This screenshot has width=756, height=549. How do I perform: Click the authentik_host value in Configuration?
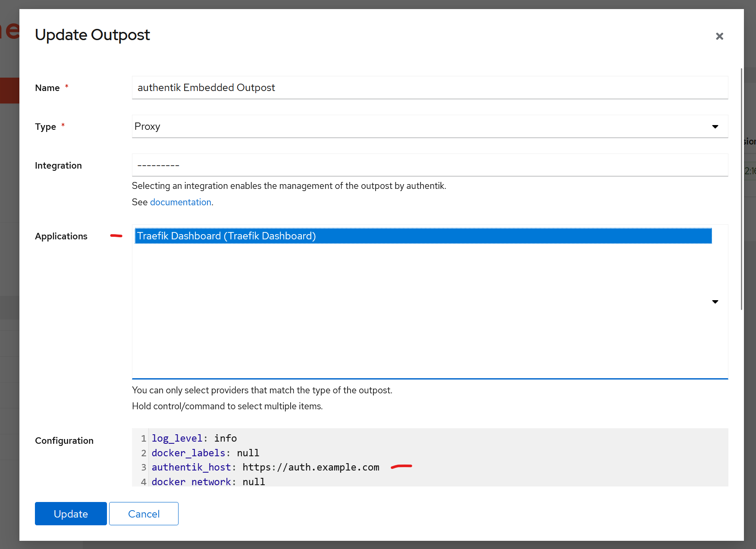click(x=311, y=467)
